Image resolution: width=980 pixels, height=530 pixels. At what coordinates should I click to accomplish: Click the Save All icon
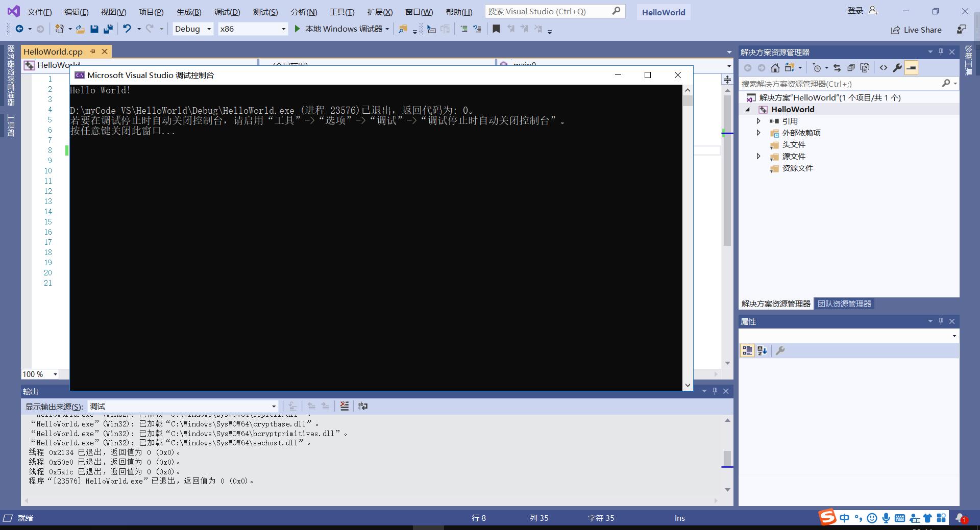108,29
